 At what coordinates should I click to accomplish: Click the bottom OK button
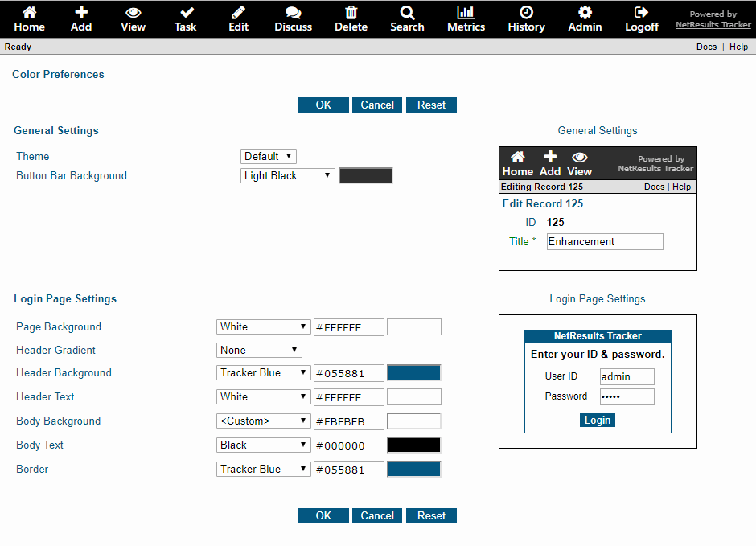click(x=323, y=515)
